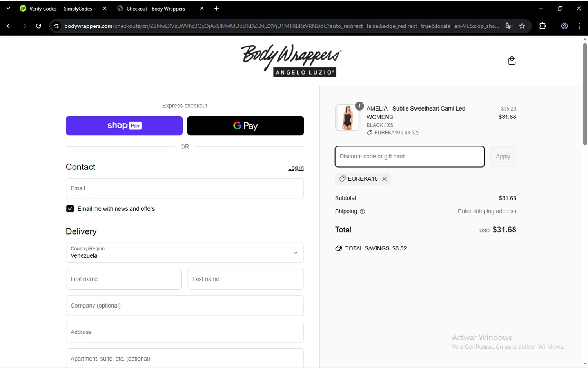Click the shipping help question mark icon
Image resolution: width=588 pixels, height=368 pixels.
(362, 211)
